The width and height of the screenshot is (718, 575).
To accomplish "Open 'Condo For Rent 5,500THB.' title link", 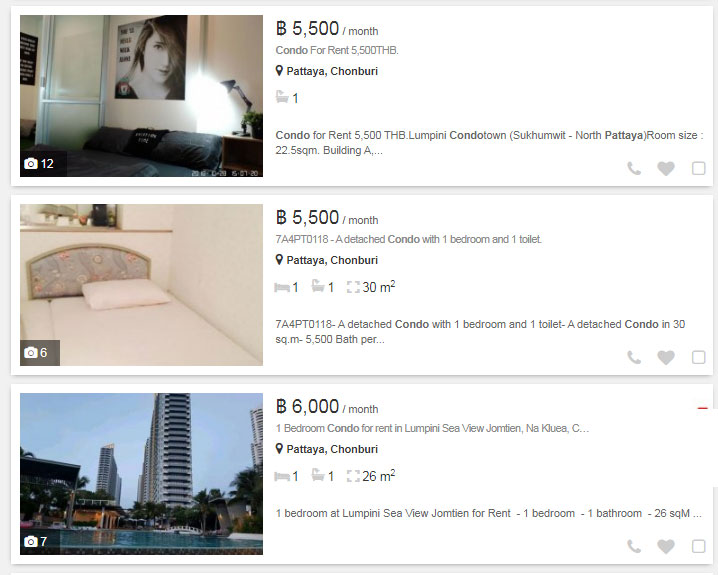I will click(x=337, y=50).
